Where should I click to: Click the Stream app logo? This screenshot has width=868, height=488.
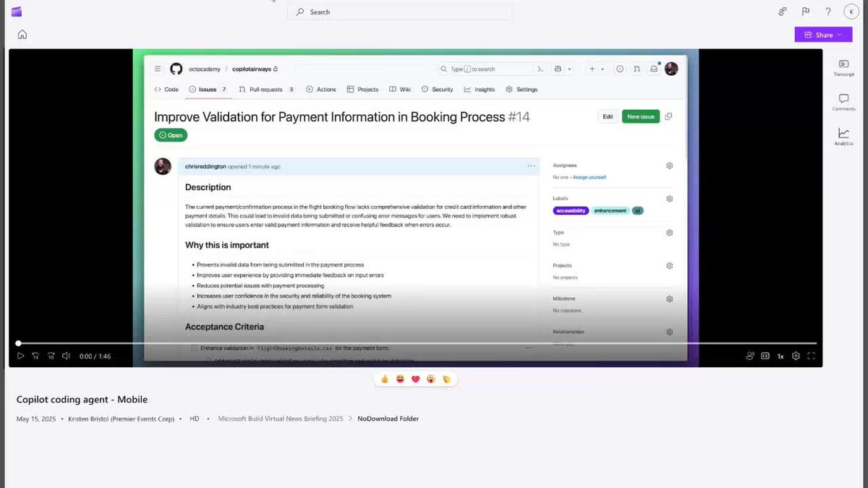click(x=17, y=12)
